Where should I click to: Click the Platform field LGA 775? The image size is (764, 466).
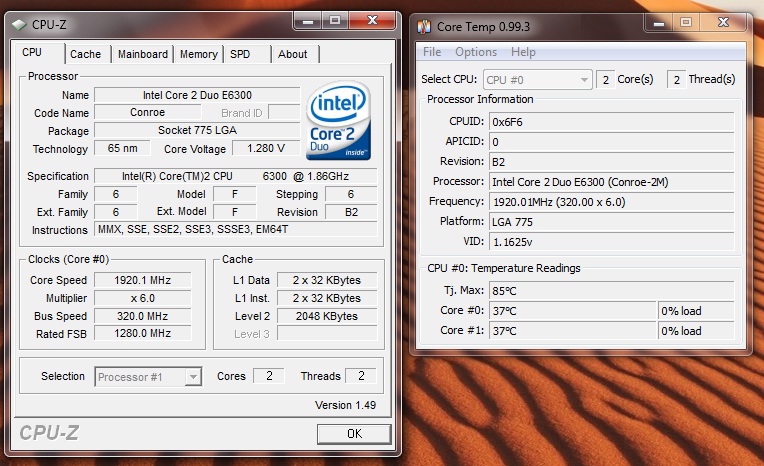click(611, 222)
